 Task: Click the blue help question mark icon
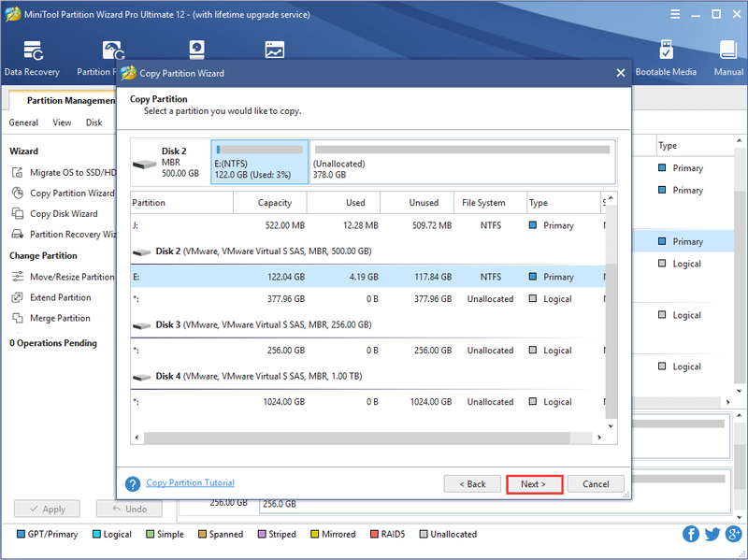(133, 483)
